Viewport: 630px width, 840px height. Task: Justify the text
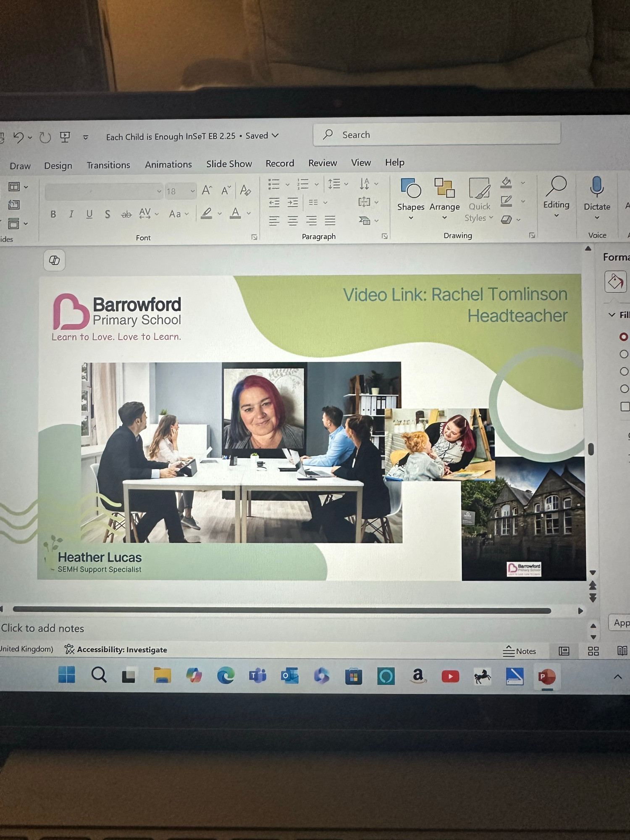coord(330,220)
